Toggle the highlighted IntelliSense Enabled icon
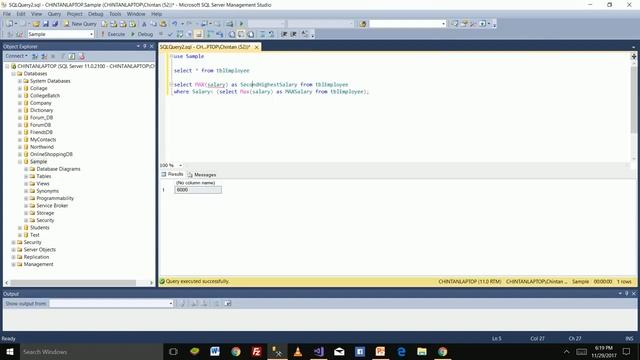This screenshot has width=640, height=360. click(198, 34)
